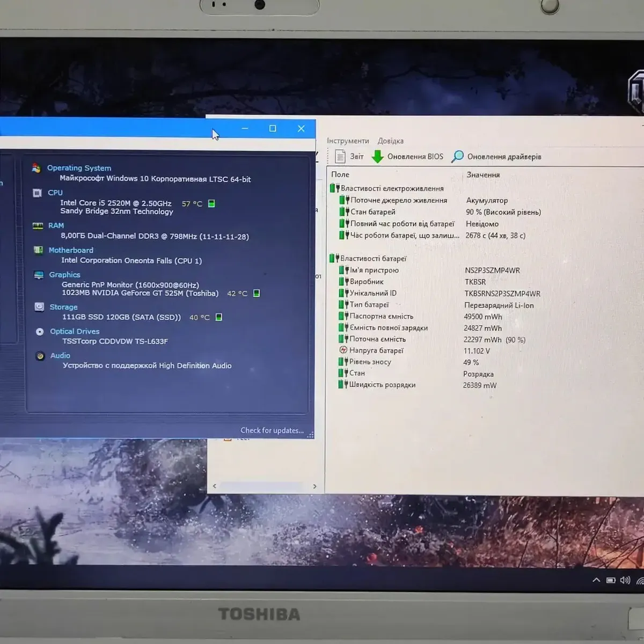Image resolution: width=644 pixels, height=644 pixels.
Task: Click the Storage drive icon
Action: pos(39,307)
